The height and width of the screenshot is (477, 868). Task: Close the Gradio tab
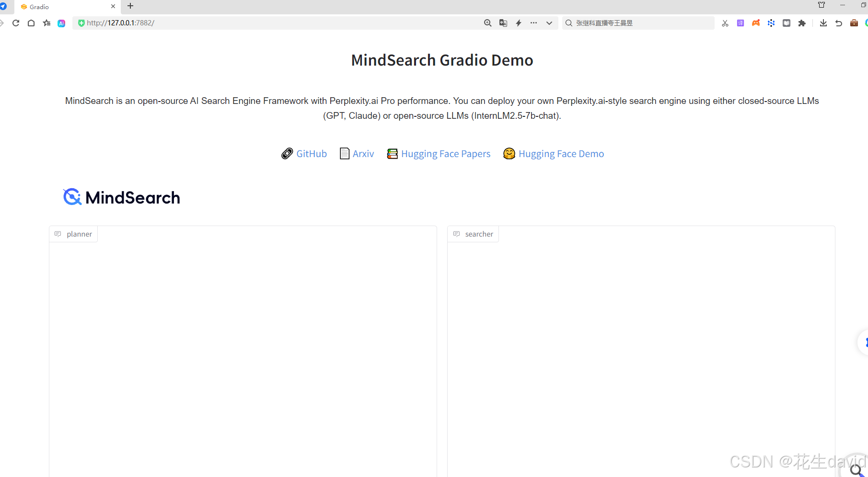coord(113,7)
